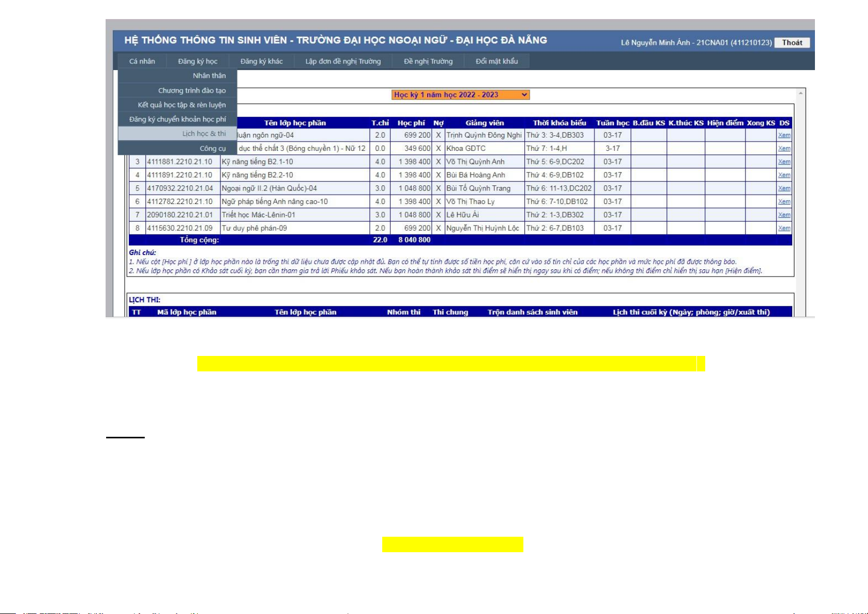Click the scrollbar up arrow at table's right
The image size is (868, 614).
click(801, 93)
